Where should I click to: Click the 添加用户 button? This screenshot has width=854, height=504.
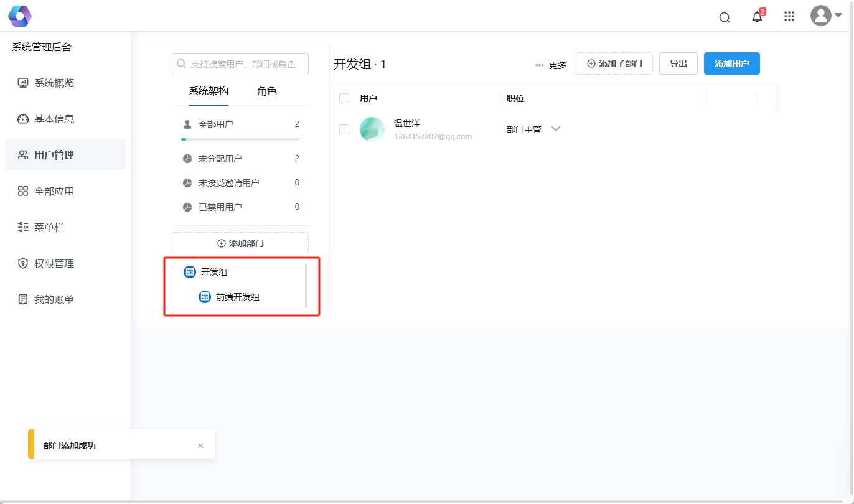click(731, 63)
